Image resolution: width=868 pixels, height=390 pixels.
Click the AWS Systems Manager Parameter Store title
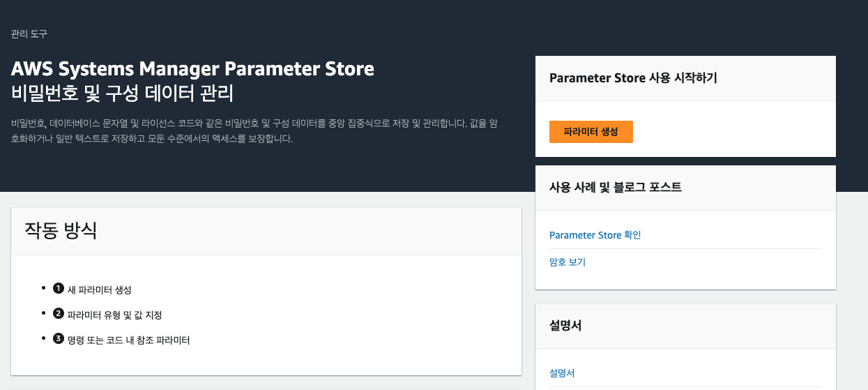click(192, 69)
